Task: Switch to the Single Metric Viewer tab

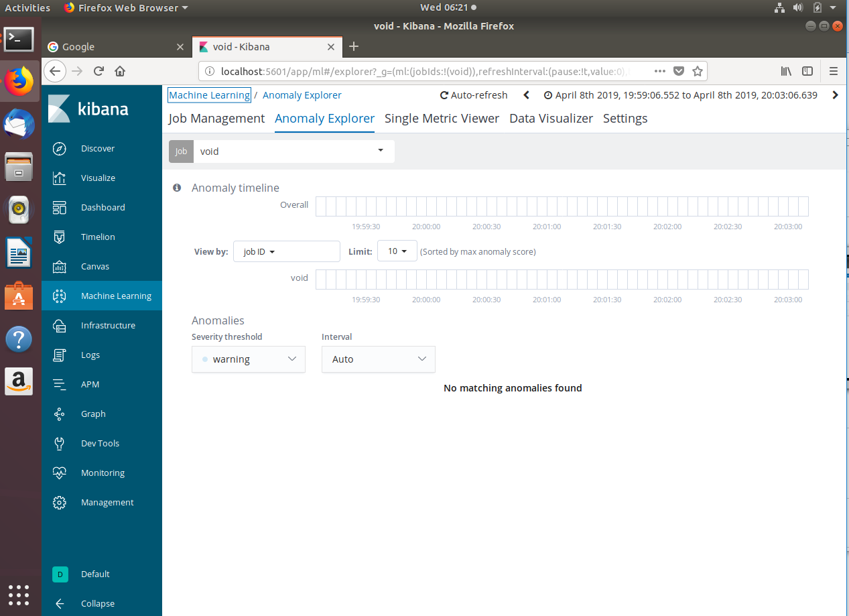Action: click(x=442, y=119)
